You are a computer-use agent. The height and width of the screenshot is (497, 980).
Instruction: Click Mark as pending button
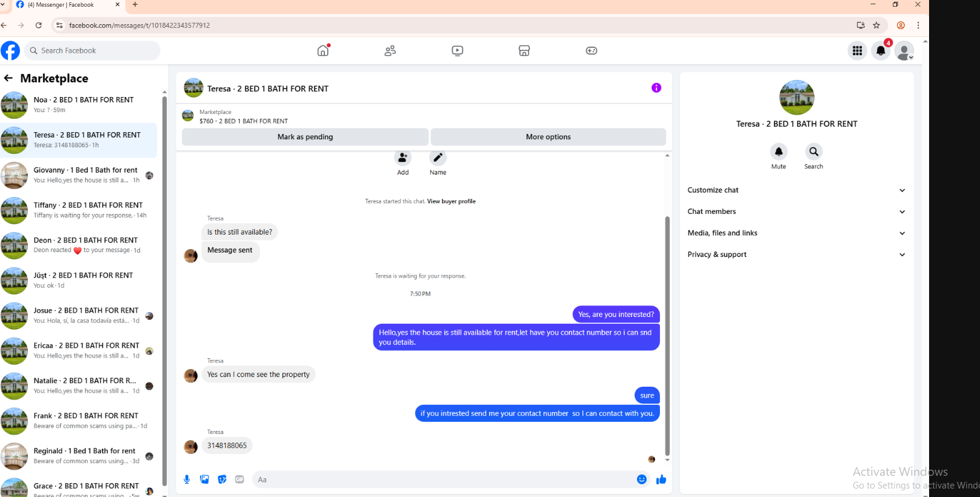tap(305, 137)
